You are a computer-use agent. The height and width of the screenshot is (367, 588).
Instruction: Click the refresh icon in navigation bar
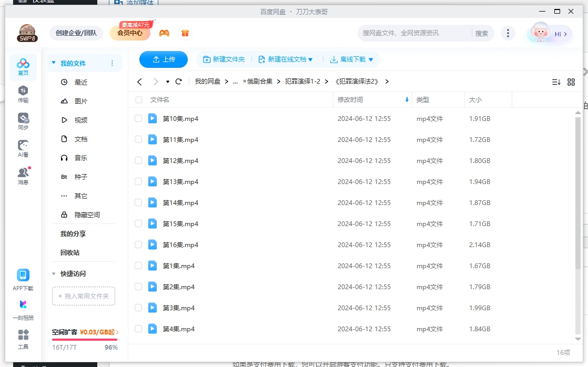click(179, 81)
